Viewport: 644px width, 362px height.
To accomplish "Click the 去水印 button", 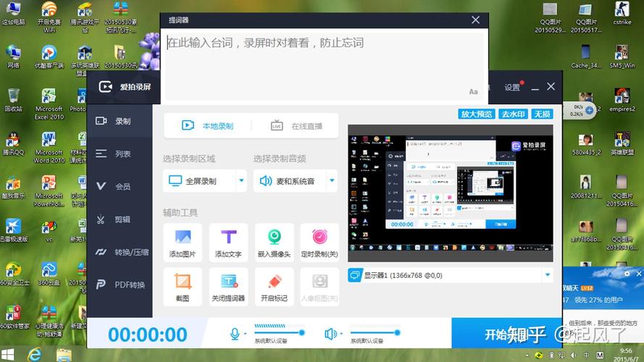I will tap(514, 114).
